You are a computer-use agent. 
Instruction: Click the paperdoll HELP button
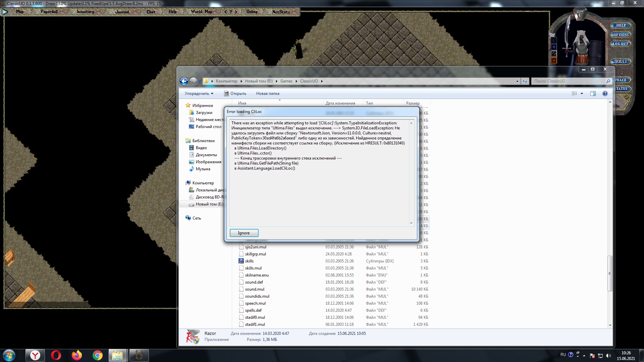click(x=621, y=25)
